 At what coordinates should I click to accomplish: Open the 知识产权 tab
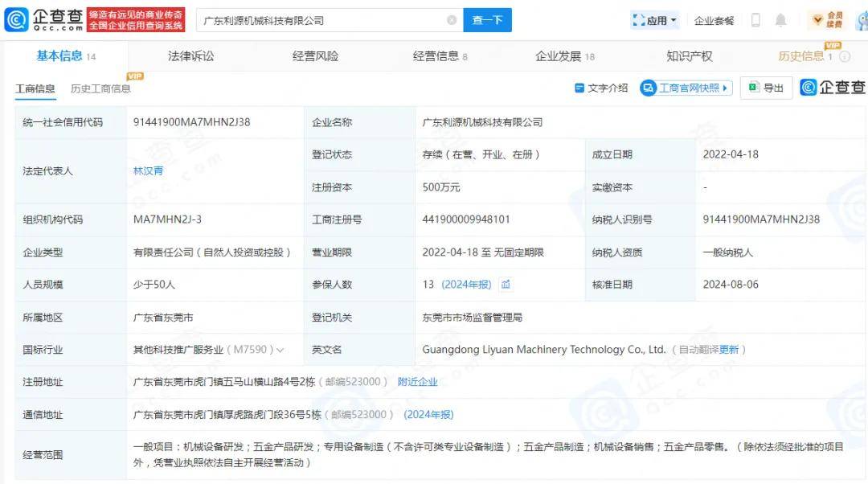[x=689, y=56]
